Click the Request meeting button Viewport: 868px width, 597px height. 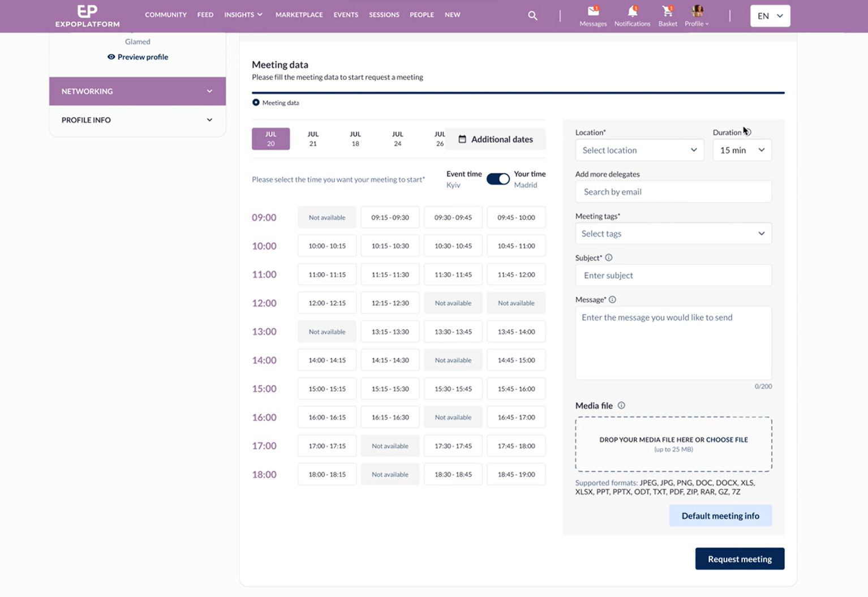pos(740,559)
